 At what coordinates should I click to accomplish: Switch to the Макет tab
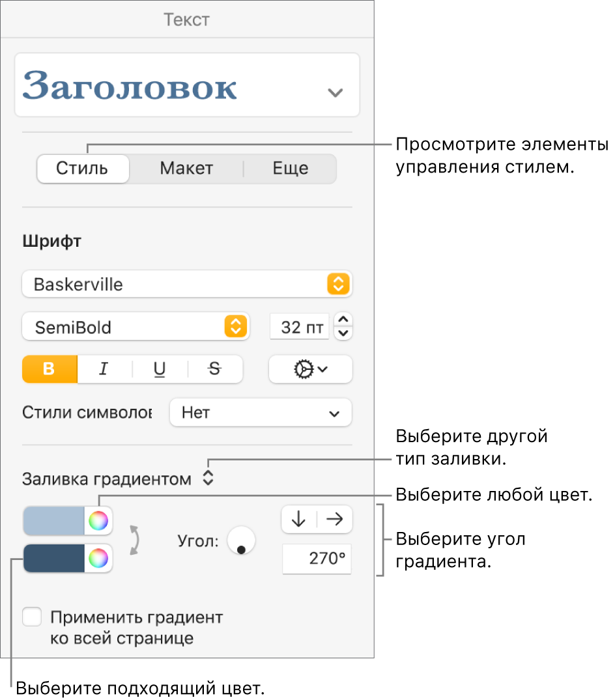coord(186,168)
